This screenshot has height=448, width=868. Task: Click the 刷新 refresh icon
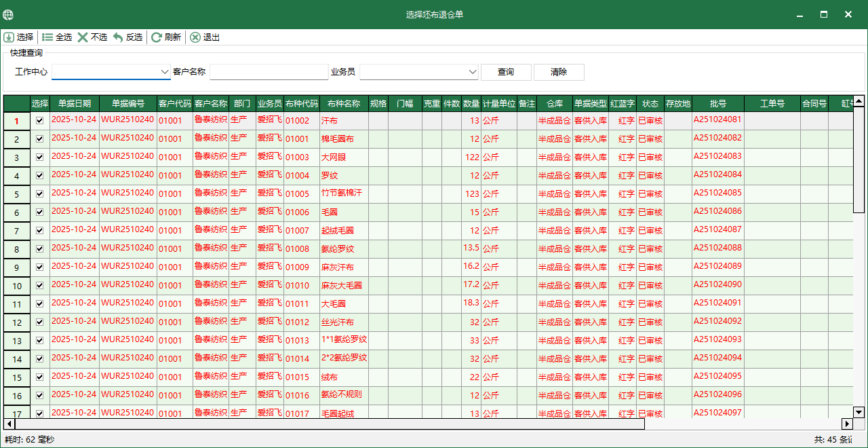[x=156, y=37]
